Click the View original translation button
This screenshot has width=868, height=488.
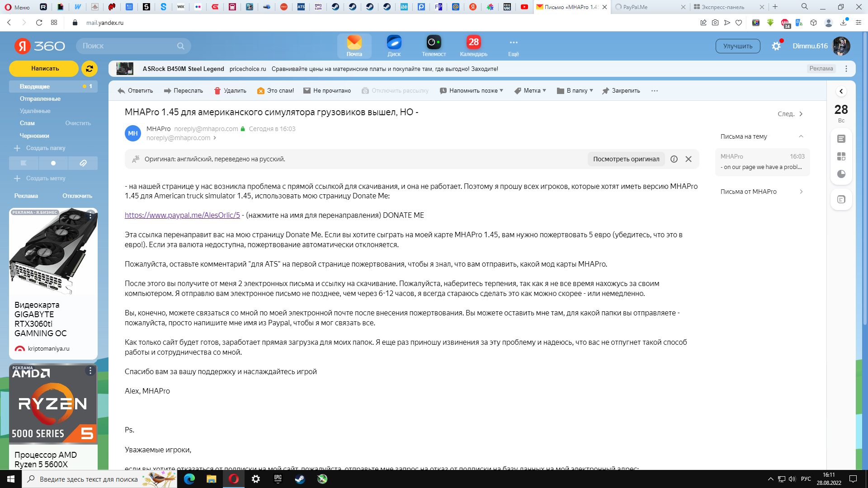pyautogui.click(x=626, y=159)
